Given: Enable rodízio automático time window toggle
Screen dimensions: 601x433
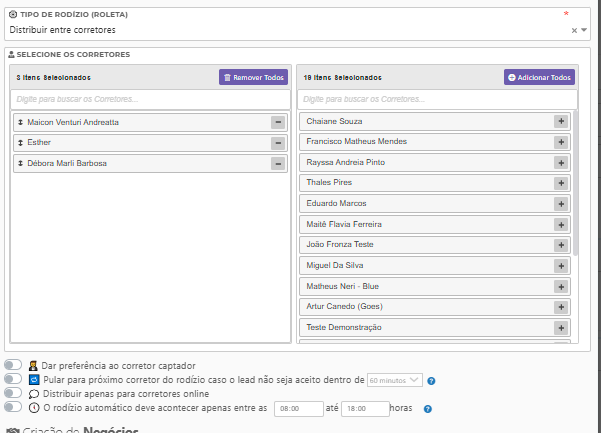Looking at the screenshot, I should tap(13, 407).
